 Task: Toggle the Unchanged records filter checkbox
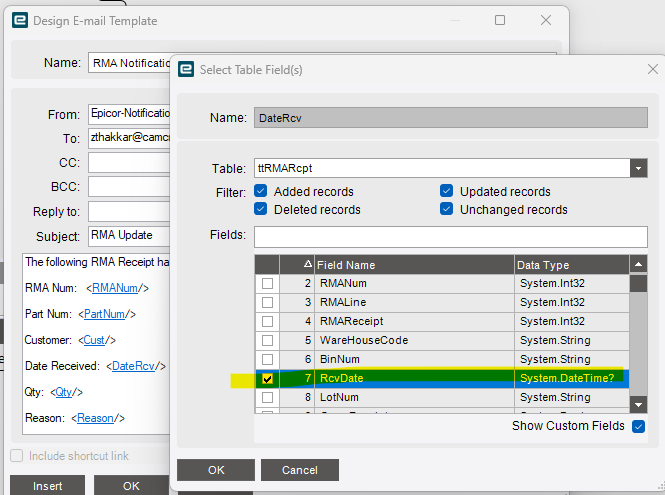pyautogui.click(x=446, y=209)
